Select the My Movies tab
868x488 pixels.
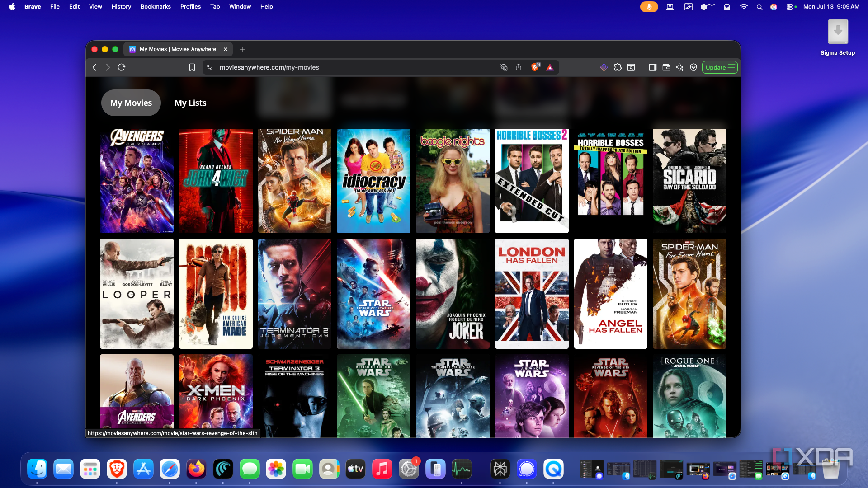131,103
